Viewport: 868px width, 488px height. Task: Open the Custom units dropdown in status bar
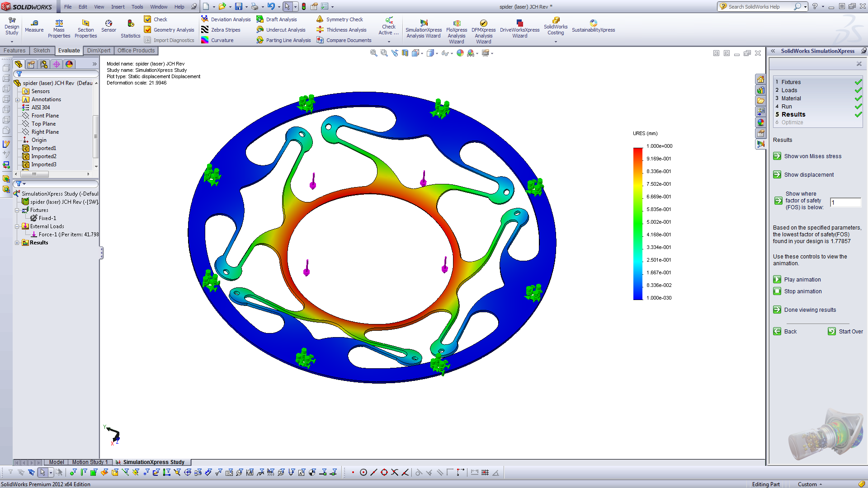(810, 484)
